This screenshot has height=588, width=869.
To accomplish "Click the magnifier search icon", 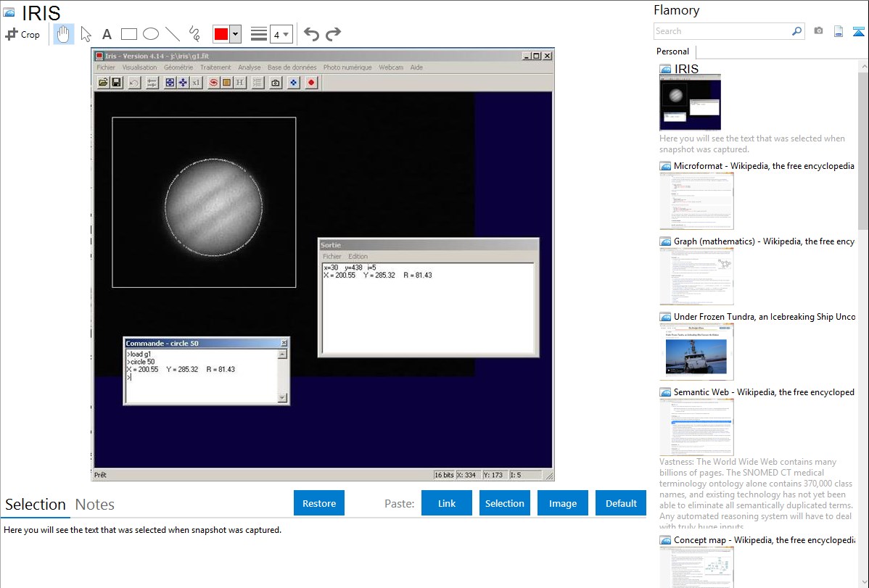I will [796, 31].
